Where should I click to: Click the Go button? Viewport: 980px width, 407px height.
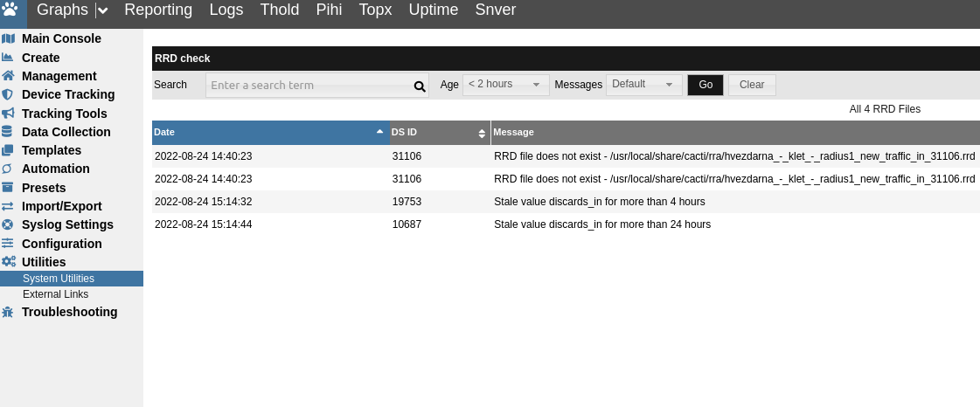click(x=705, y=85)
